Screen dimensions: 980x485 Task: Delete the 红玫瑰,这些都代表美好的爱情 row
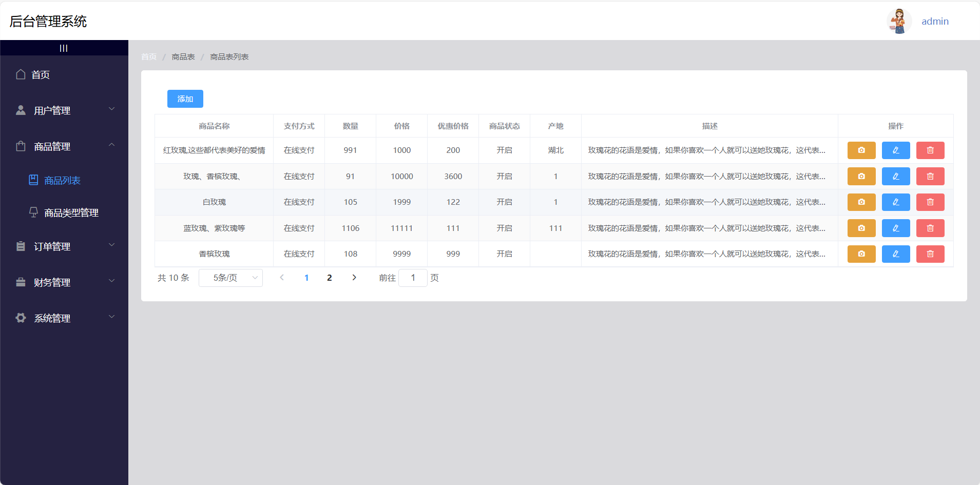point(930,150)
